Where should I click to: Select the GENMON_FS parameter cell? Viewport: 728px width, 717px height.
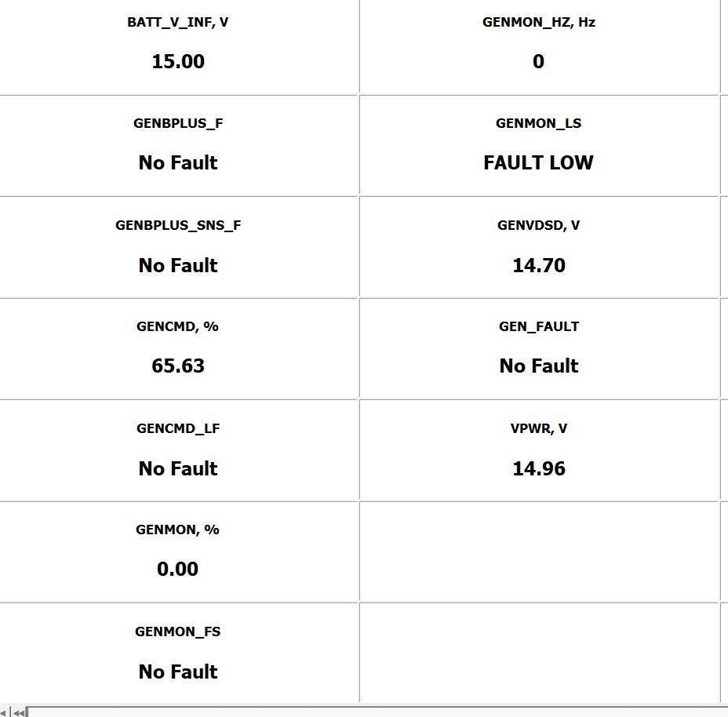click(177, 631)
